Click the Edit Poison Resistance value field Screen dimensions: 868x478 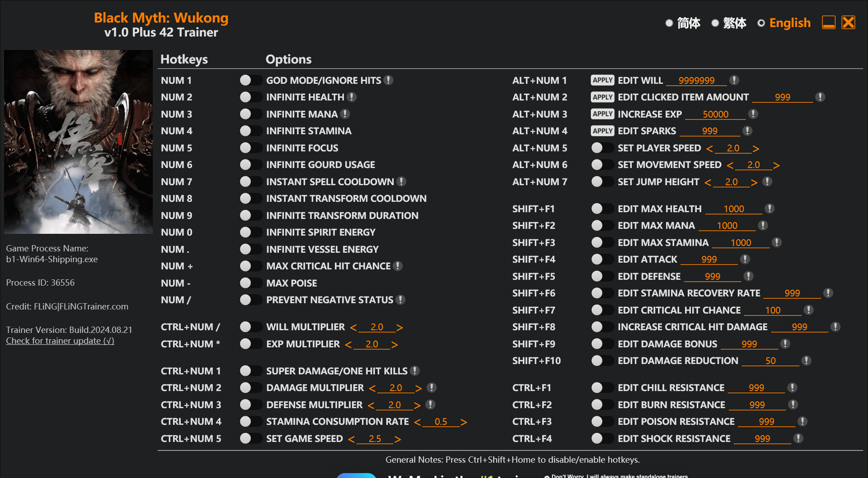767,421
